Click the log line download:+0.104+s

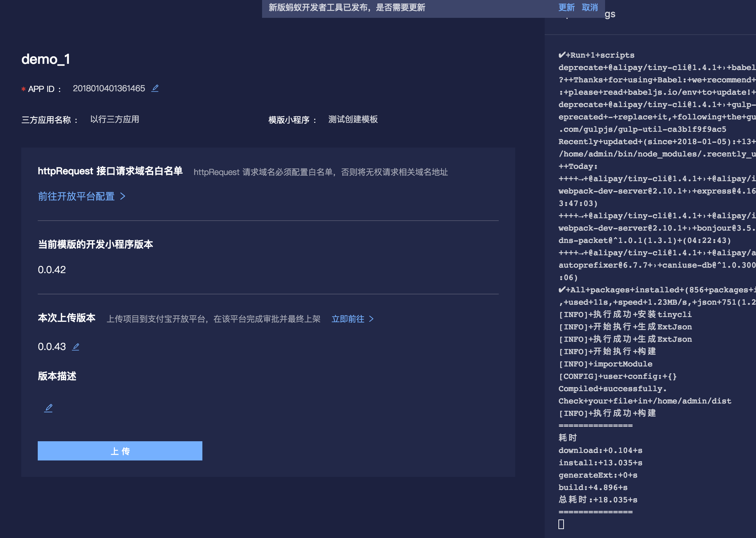tap(600, 451)
